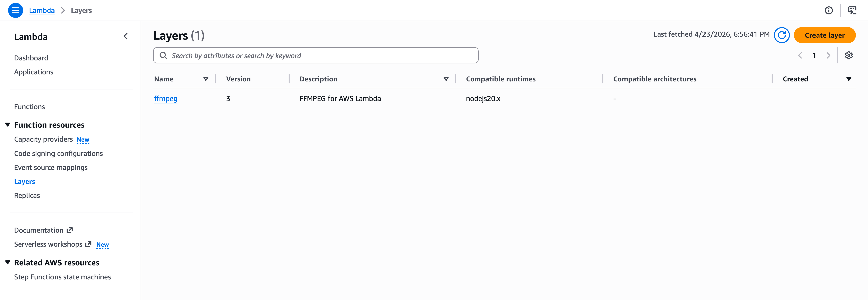868x300 pixels.
Task: Click the Lambda breadcrumb link
Action: [x=42, y=11]
